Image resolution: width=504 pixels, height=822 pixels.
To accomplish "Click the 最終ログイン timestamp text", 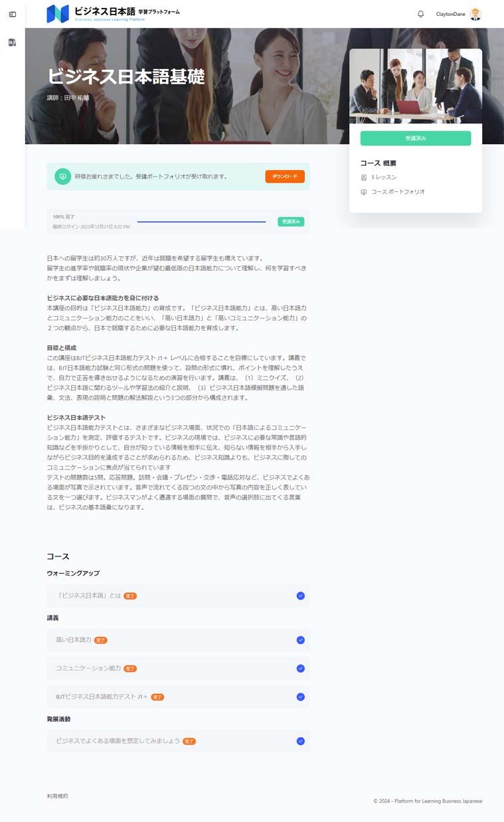I will (x=92, y=227).
